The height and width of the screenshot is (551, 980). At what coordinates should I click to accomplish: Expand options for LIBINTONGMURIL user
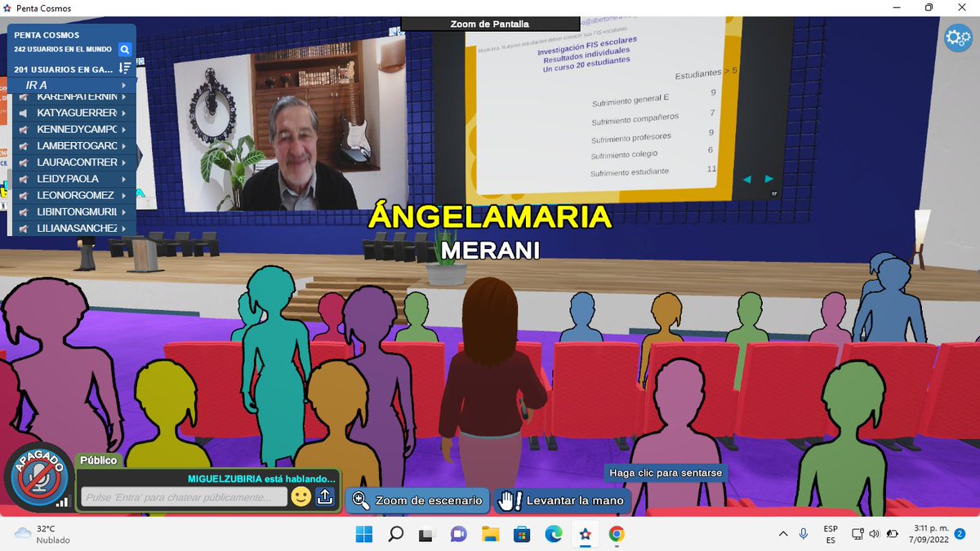124,211
